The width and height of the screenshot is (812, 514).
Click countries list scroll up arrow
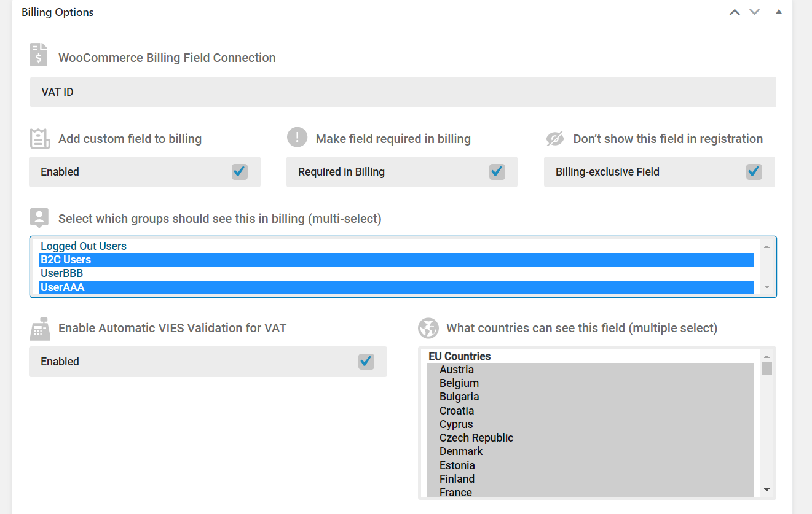click(767, 356)
